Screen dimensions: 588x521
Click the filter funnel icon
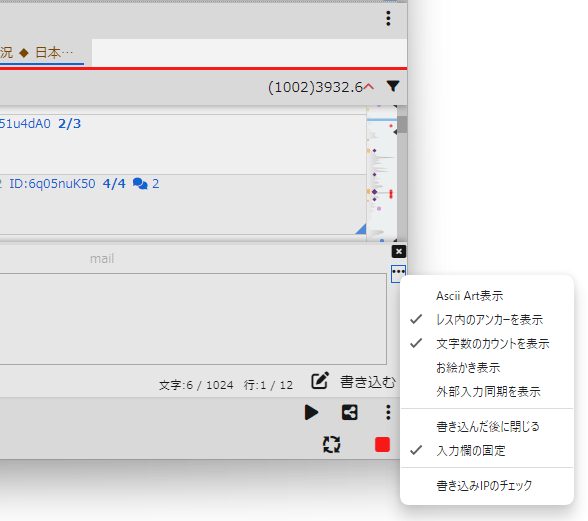[x=393, y=86]
